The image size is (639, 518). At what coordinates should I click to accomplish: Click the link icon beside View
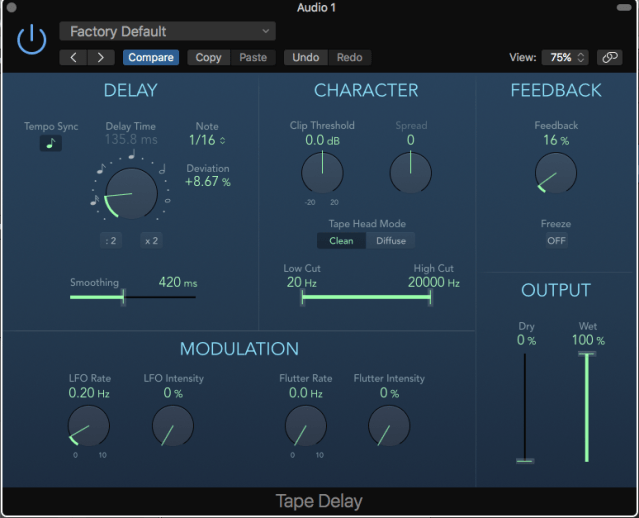tap(608, 58)
